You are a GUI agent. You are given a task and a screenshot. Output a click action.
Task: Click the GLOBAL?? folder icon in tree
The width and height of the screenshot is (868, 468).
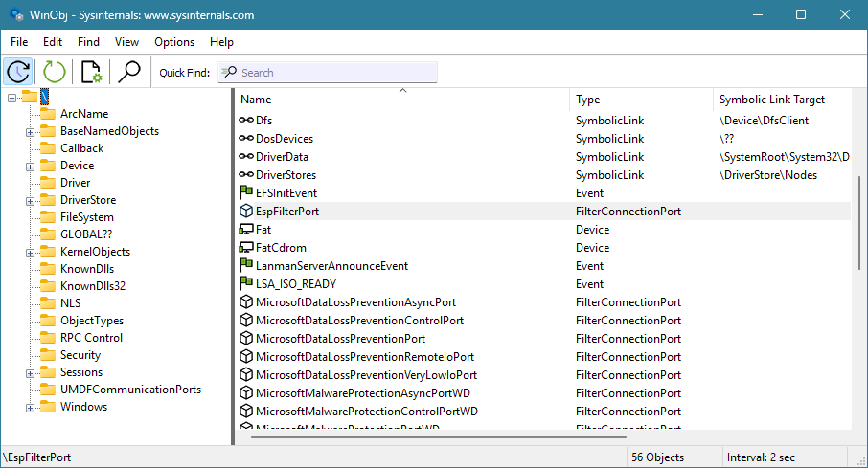48,234
